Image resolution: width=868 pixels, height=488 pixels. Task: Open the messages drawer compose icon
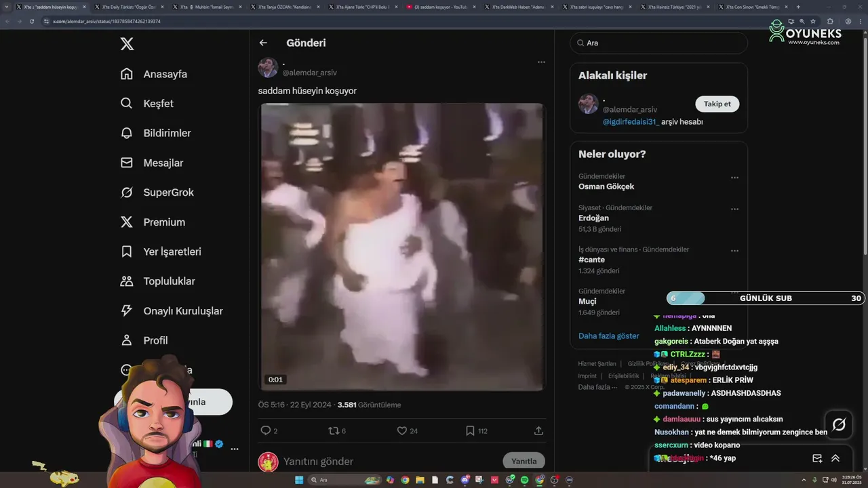click(817, 458)
